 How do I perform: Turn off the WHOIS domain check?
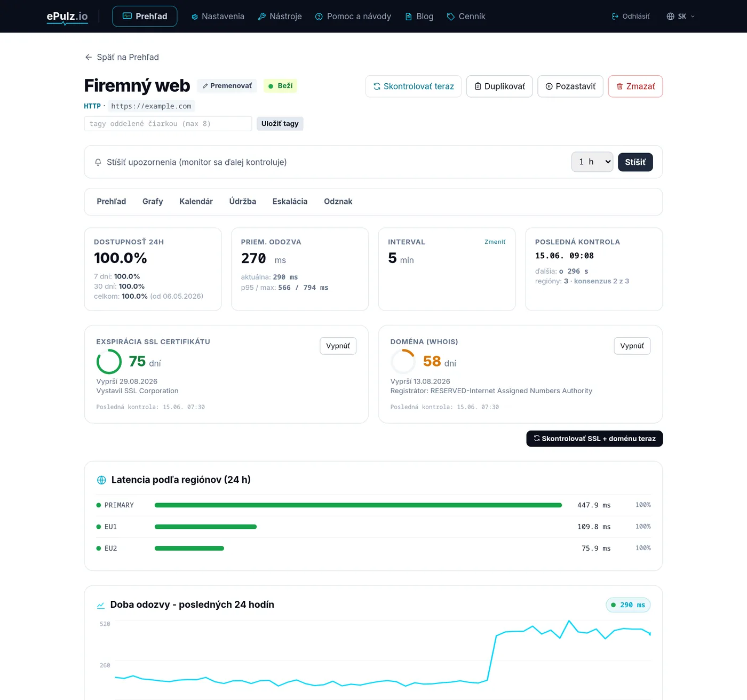click(x=632, y=346)
